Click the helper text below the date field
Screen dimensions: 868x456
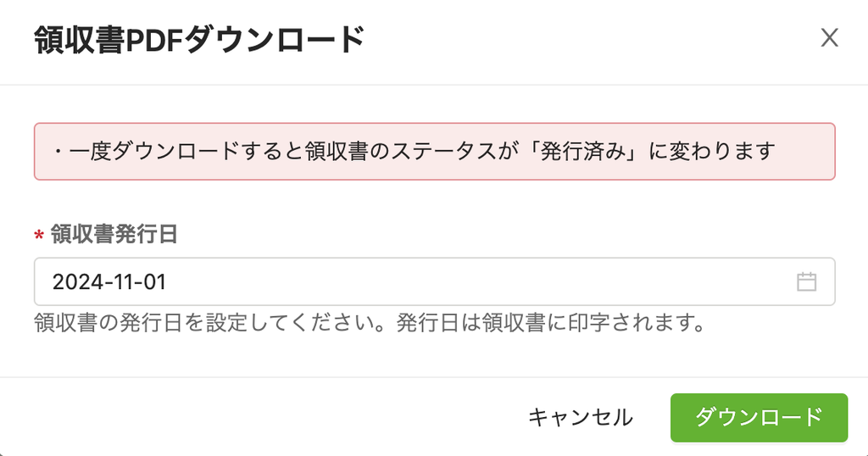370,323
